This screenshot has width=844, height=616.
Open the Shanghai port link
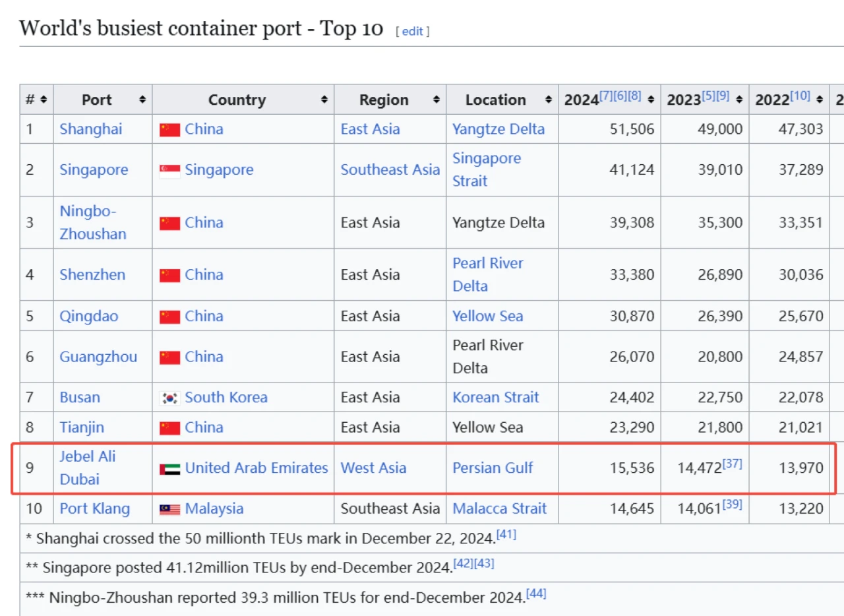(91, 129)
